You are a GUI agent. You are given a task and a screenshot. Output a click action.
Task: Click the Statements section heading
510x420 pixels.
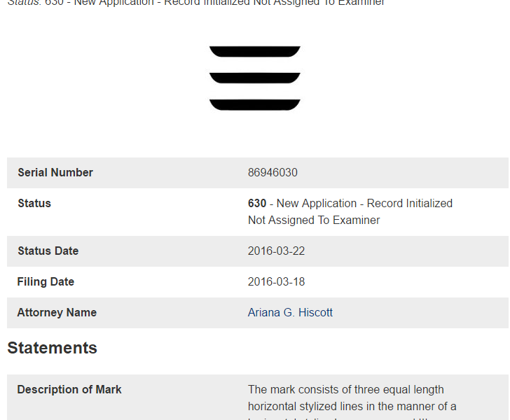[x=52, y=348]
